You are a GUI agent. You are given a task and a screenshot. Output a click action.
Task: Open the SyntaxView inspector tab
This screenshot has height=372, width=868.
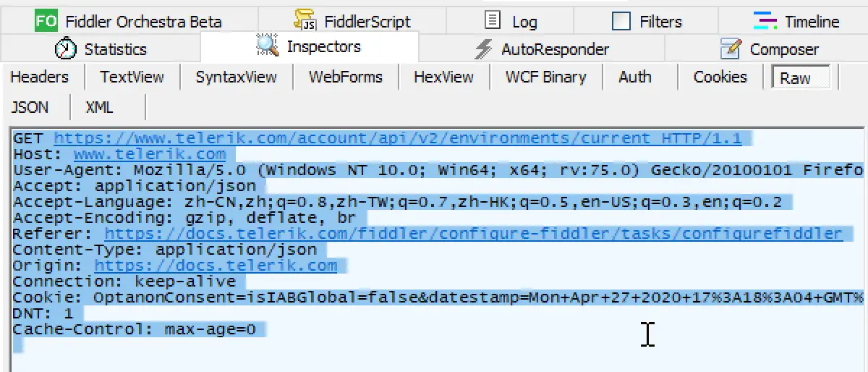236,77
